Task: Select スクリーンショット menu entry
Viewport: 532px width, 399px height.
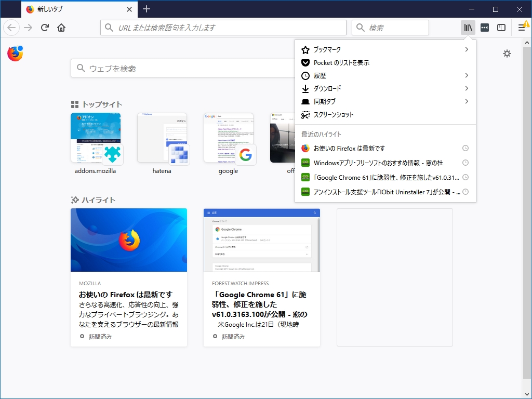Action: click(x=385, y=115)
